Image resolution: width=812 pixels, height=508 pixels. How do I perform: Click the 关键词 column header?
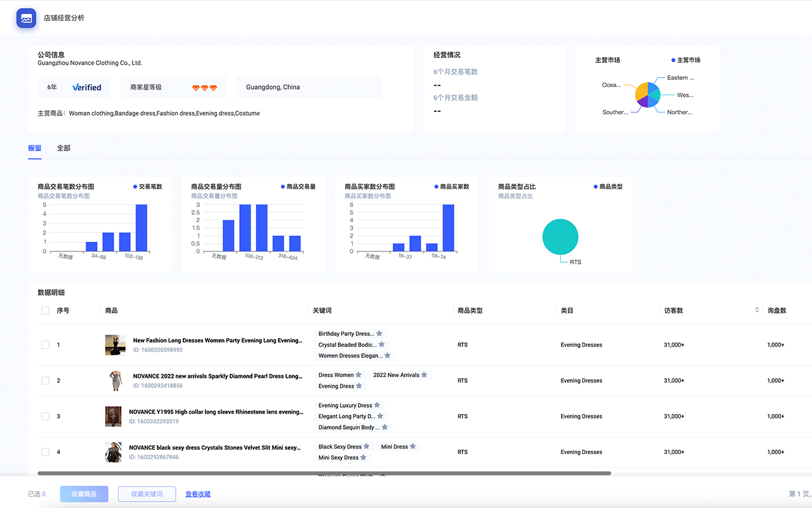tap(322, 311)
